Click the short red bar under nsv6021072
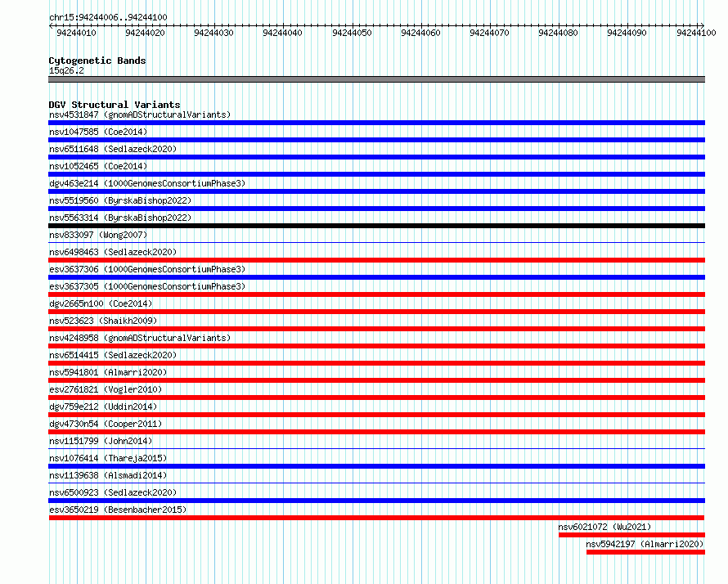The height and width of the screenshot is (584, 728). click(632, 535)
